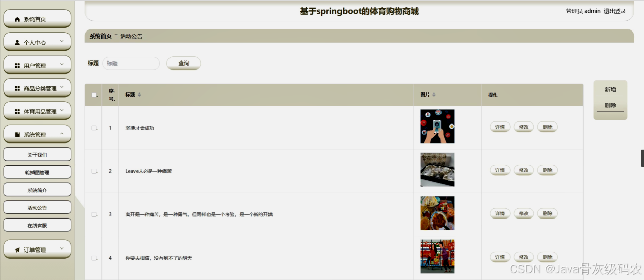Click the paper plane icon beside 订单管理
644x280 pixels.
click(x=17, y=250)
